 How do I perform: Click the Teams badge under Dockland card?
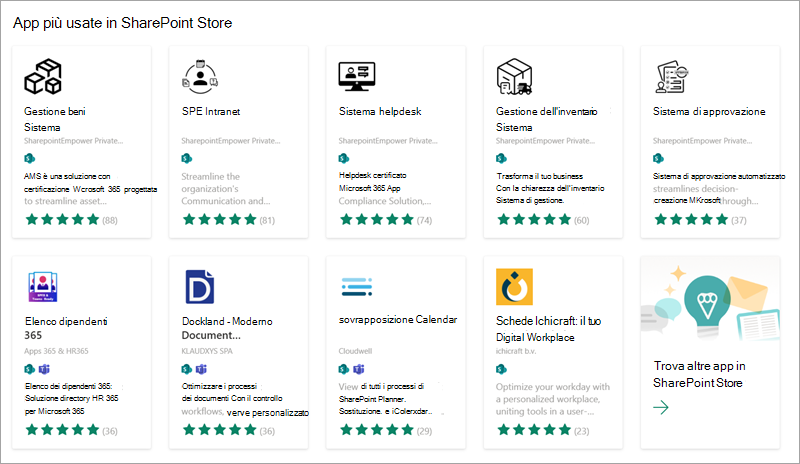[202, 369]
